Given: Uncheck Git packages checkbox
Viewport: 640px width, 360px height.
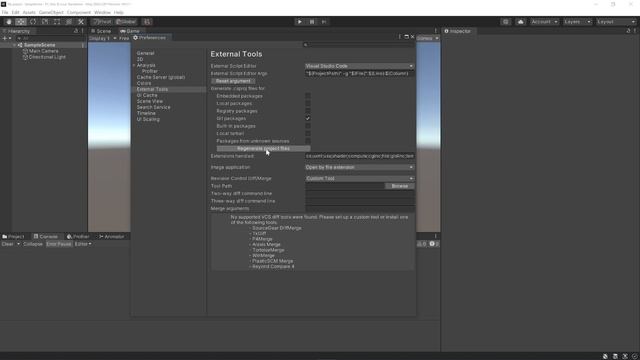Looking at the screenshot, I should point(308,118).
